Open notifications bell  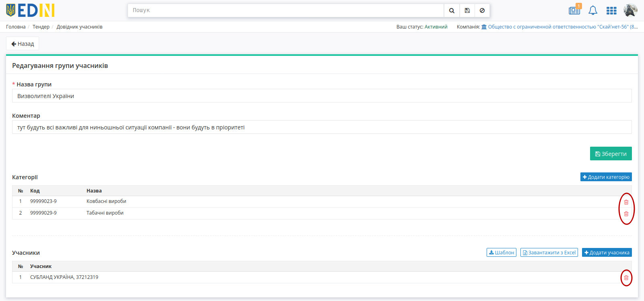click(593, 10)
